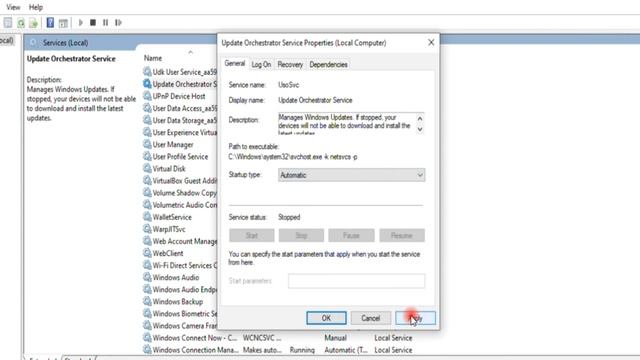Close the Update Orchestrator Service Properties dialog

(431, 42)
